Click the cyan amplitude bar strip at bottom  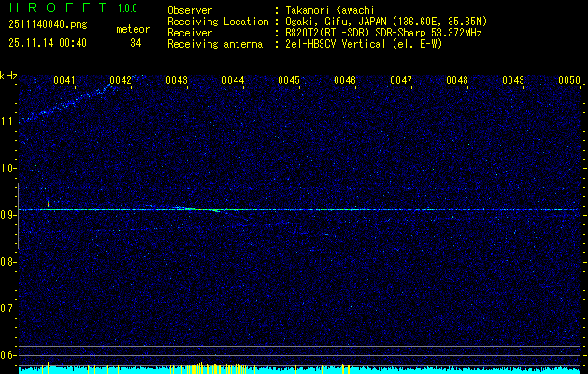tap(299, 369)
